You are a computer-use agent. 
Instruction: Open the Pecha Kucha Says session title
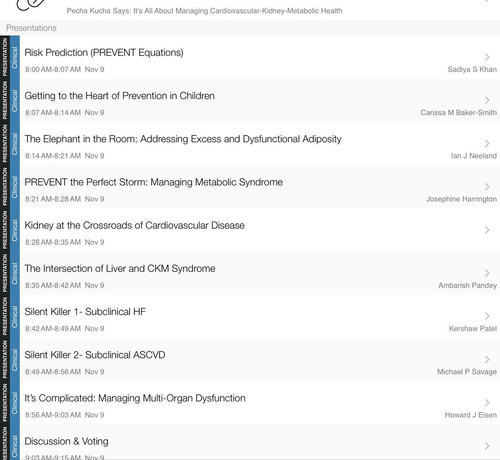pos(204,11)
